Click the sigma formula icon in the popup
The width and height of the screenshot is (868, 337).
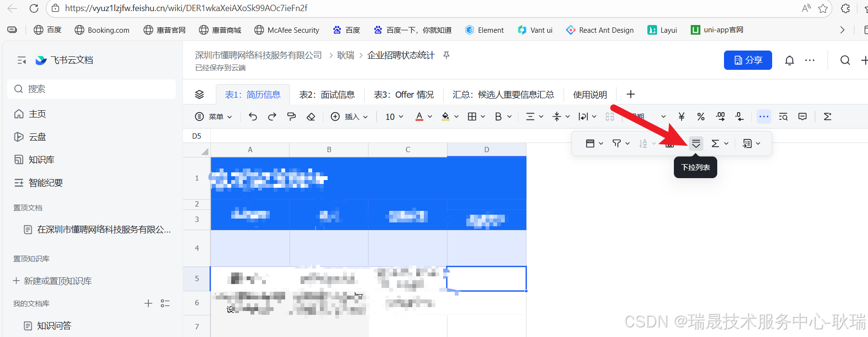click(715, 143)
